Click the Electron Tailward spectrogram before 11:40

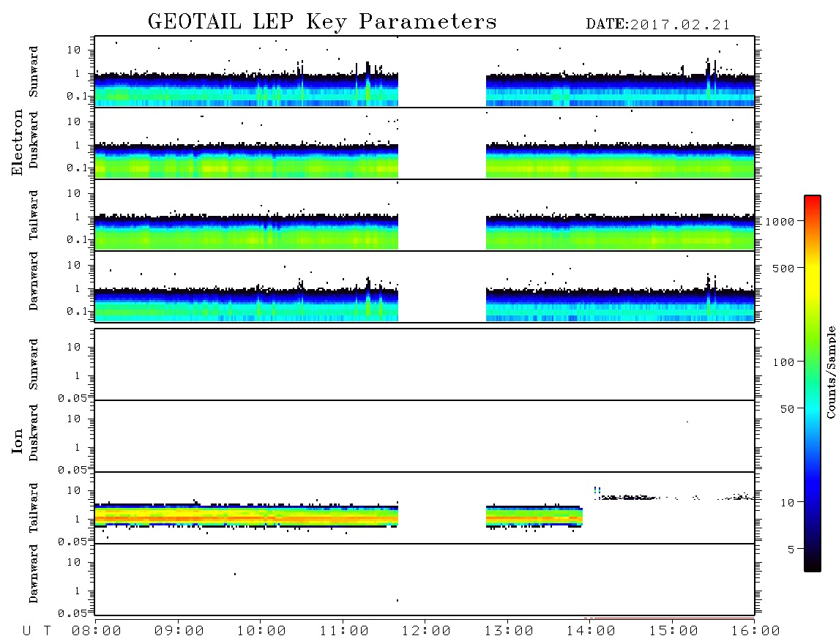[x=246, y=233]
